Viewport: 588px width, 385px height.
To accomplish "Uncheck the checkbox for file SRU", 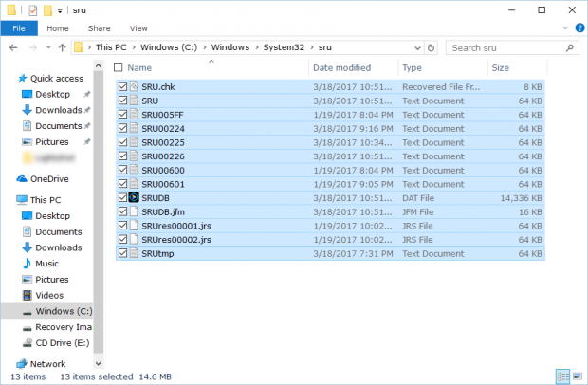I will [122, 101].
